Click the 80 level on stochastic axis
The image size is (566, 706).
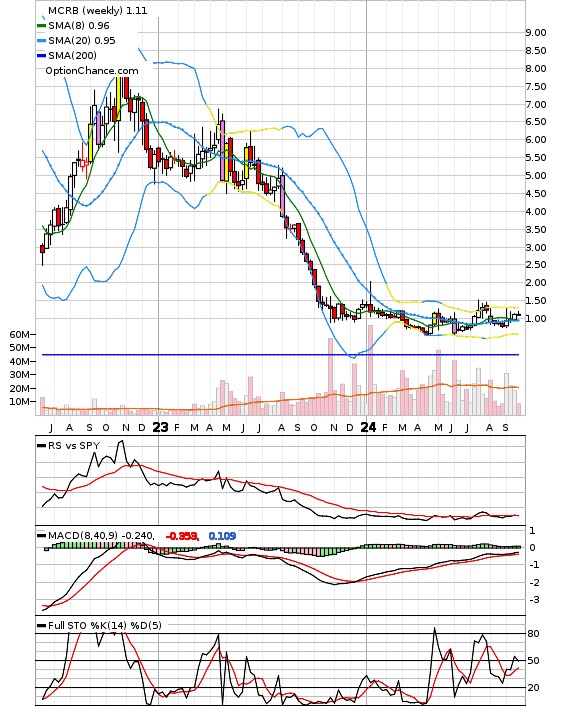(x=533, y=634)
